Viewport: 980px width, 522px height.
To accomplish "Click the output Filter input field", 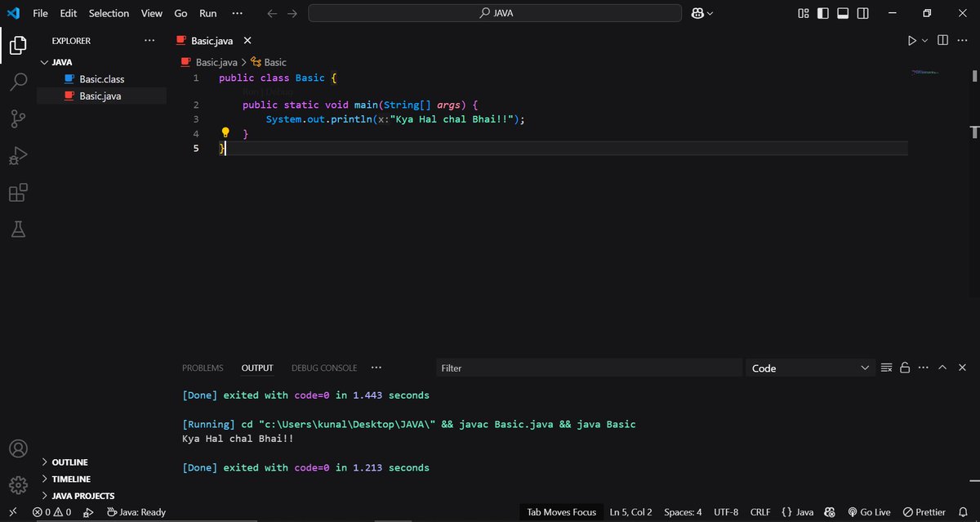I will pyautogui.click(x=588, y=368).
